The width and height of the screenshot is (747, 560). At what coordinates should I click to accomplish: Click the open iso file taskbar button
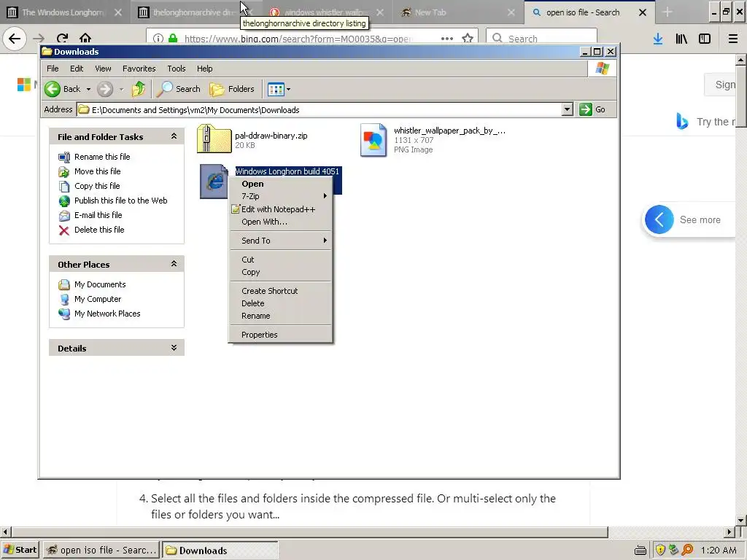coord(101,551)
